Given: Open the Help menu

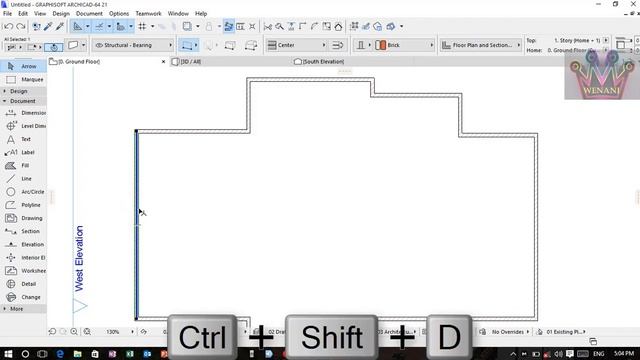Looking at the screenshot, I should click(201, 13).
